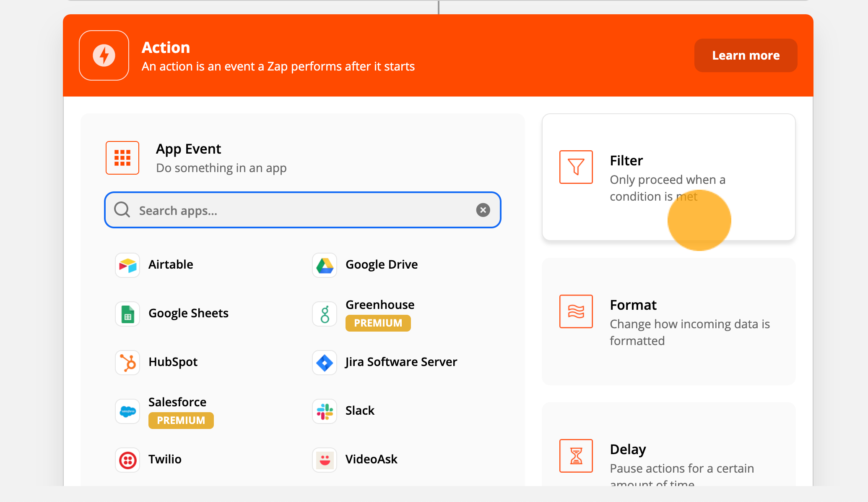
Task: Select HubSpot app name
Action: point(173,362)
